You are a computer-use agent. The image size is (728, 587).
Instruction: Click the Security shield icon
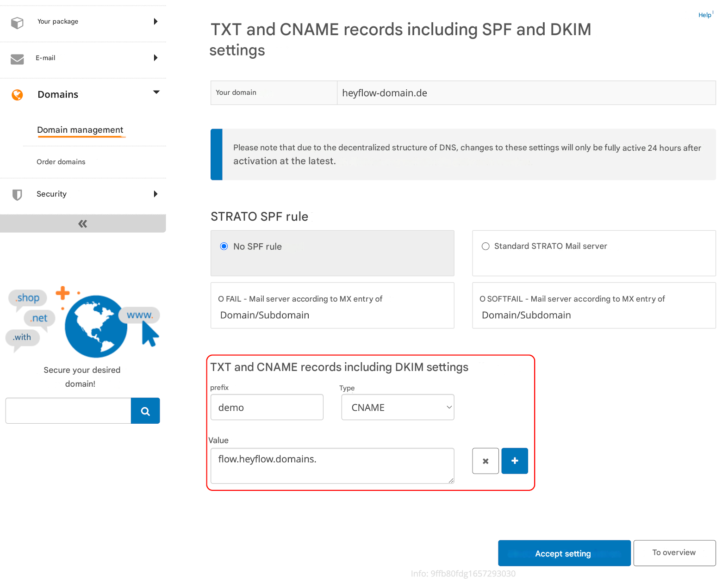pos(17,195)
